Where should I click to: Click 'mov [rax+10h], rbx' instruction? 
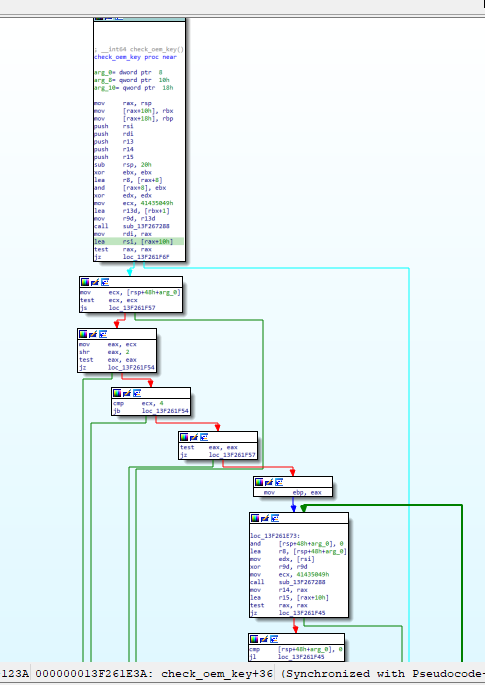(x=134, y=111)
